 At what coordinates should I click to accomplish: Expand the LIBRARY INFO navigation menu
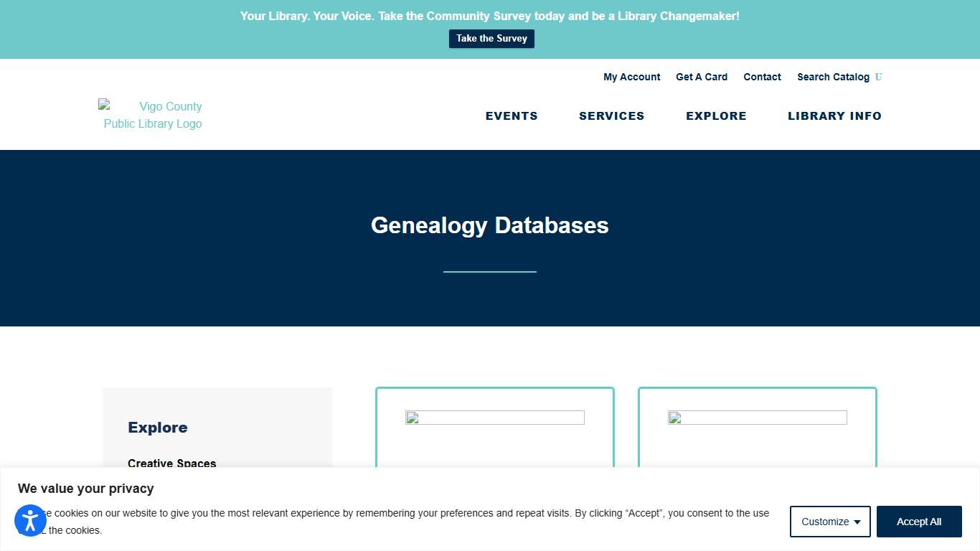834,116
